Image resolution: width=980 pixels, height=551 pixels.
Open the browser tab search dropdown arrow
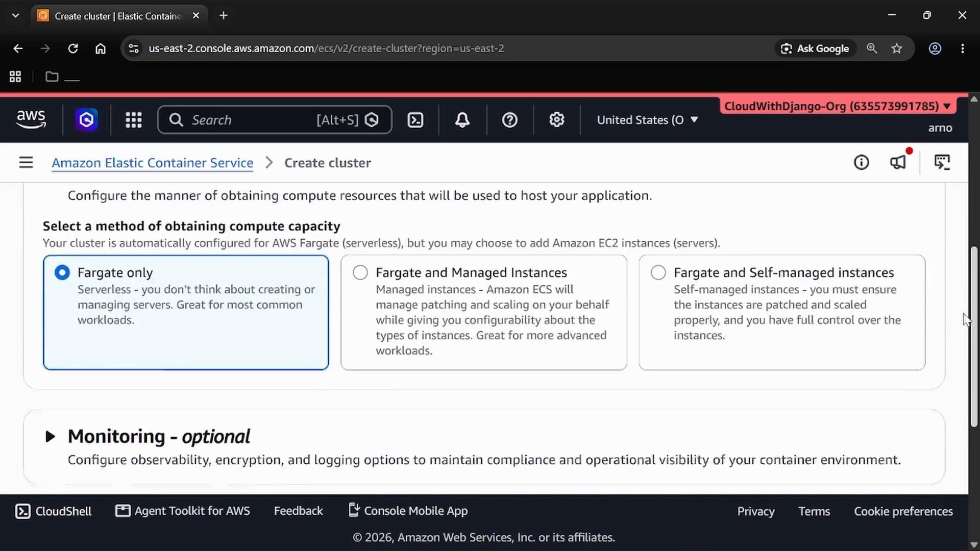[x=16, y=16]
